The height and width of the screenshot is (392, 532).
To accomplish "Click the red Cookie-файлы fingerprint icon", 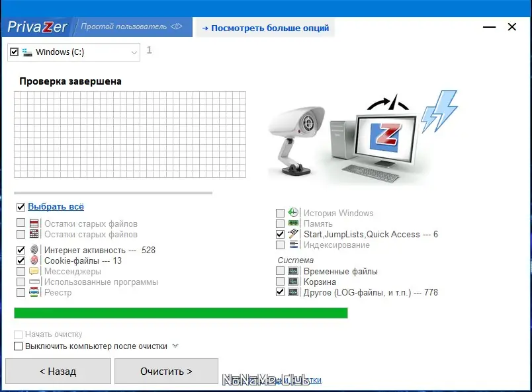I will point(34,260).
